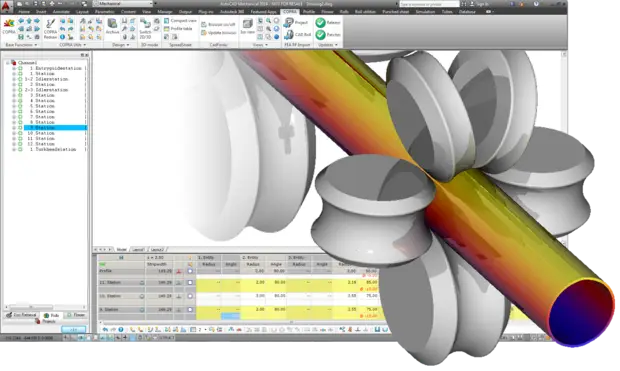This screenshot has height=371, width=620.
Task: Open the AutoCAD application menu logo
Action: 5,6
